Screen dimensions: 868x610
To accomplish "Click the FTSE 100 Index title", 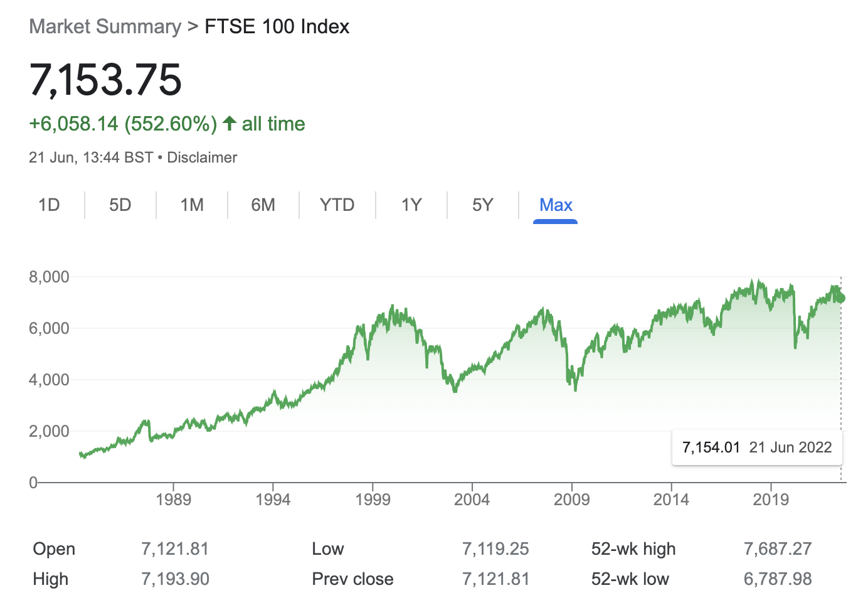I will [x=277, y=27].
